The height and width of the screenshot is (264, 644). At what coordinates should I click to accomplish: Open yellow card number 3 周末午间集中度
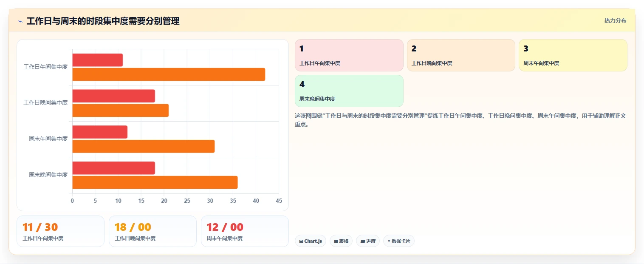(573, 55)
